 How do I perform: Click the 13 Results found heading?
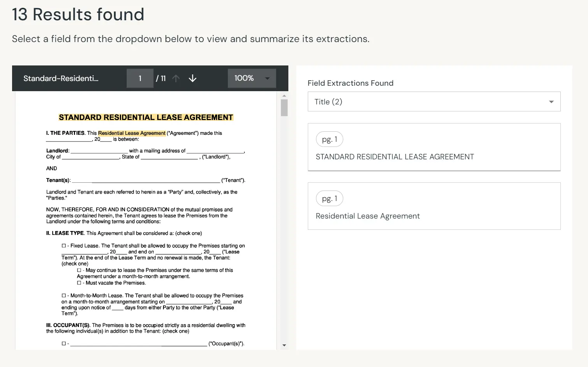[x=78, y=14]
